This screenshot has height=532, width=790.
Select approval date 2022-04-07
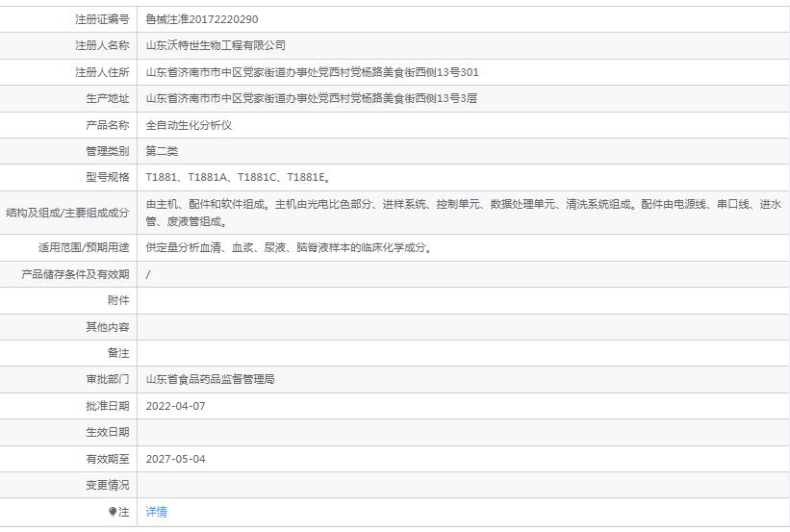175,406
